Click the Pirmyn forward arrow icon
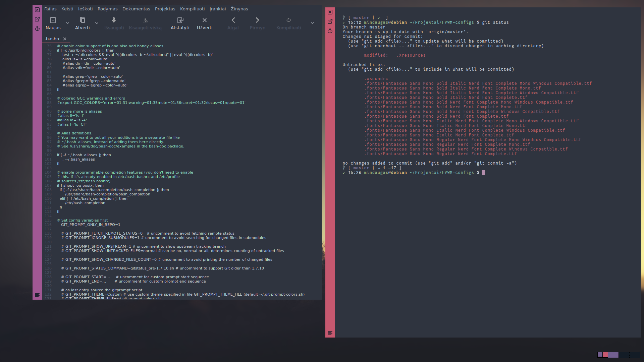 tap(257, 20)
